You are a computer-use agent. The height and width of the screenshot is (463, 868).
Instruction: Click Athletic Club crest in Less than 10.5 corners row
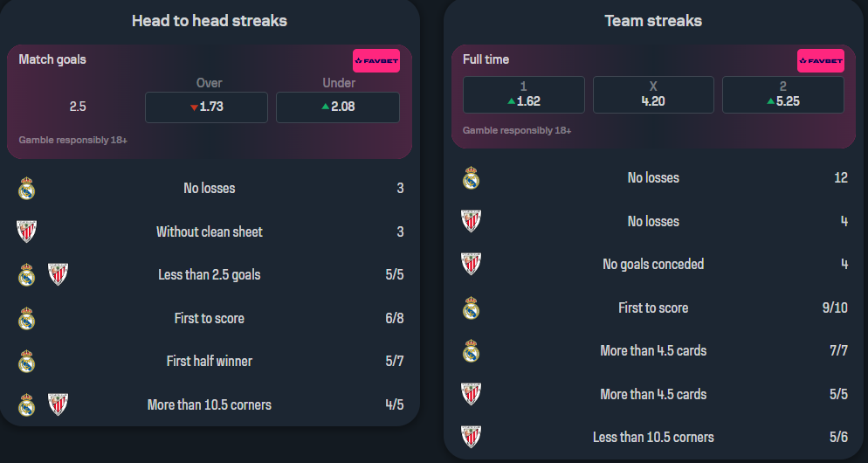click(471, 436)
